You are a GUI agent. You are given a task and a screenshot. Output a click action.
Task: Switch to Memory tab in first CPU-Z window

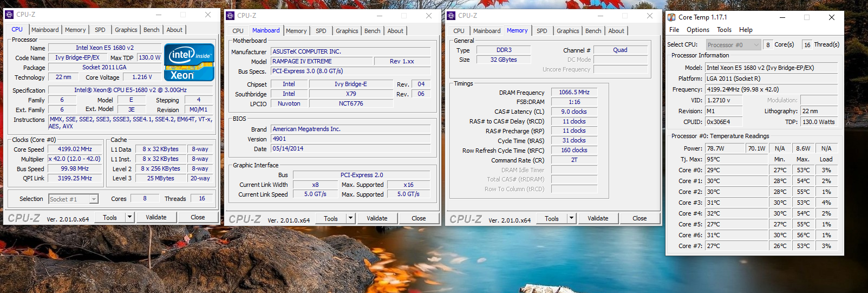75,30
